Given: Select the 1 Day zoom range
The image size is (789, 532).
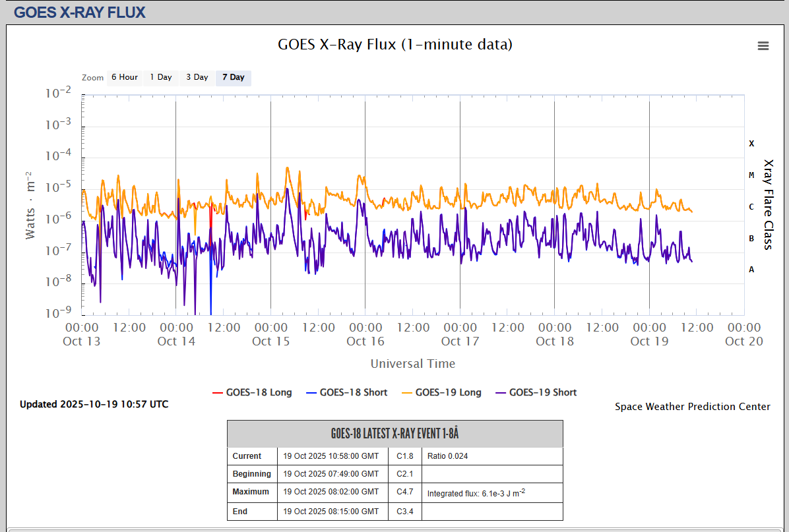Looking at the screenshot, I should pos(160,77).
